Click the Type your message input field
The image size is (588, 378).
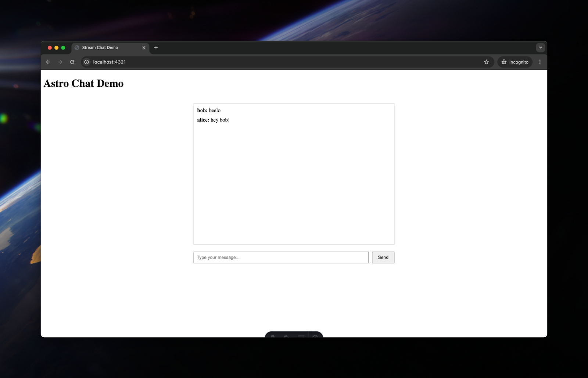(x=281, y=257)
